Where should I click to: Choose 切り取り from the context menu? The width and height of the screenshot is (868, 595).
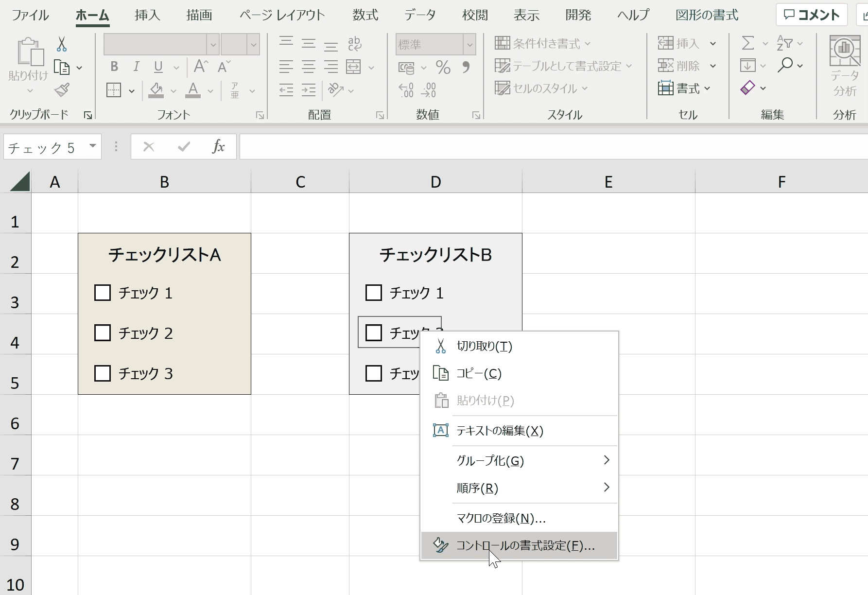[x=519, y=346]
